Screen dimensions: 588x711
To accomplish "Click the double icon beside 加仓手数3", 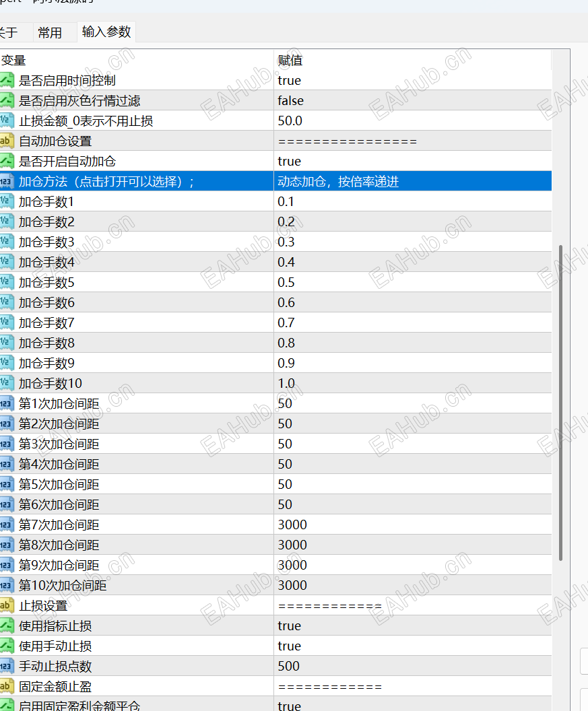I will click(x=7, y=242).
